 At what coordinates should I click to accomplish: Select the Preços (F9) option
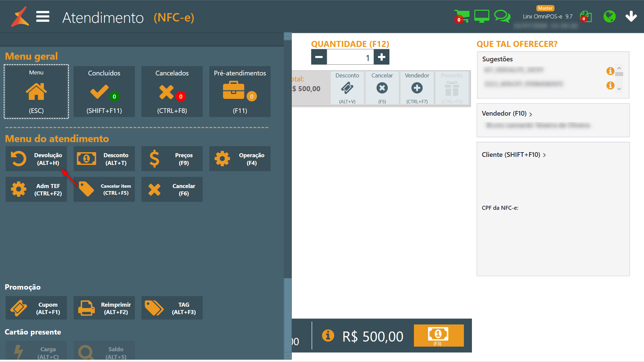tap(172, 159)
